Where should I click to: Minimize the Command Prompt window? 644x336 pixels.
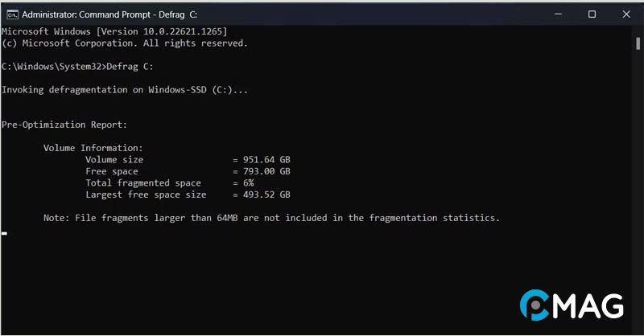coord(556,14)
